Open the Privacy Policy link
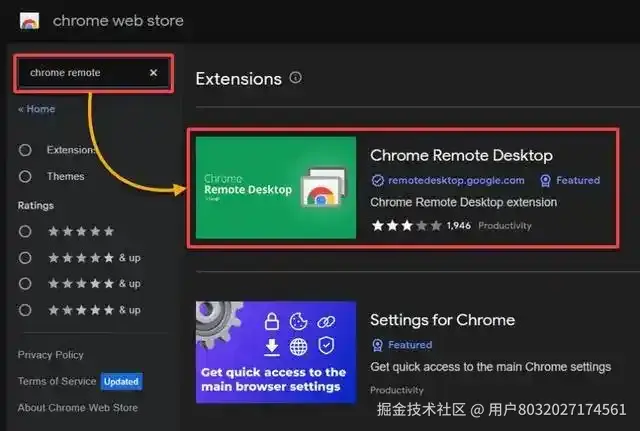Image resolution: width=640 pixels, height=431 pixels. tap(51, 355)
